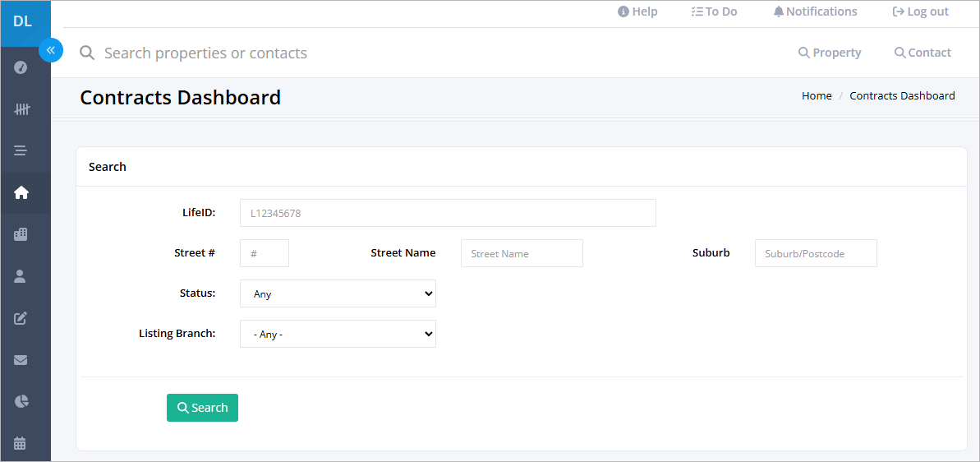Click the magnifier icon in search bar
980x462 pixels.
click(87, 53)
